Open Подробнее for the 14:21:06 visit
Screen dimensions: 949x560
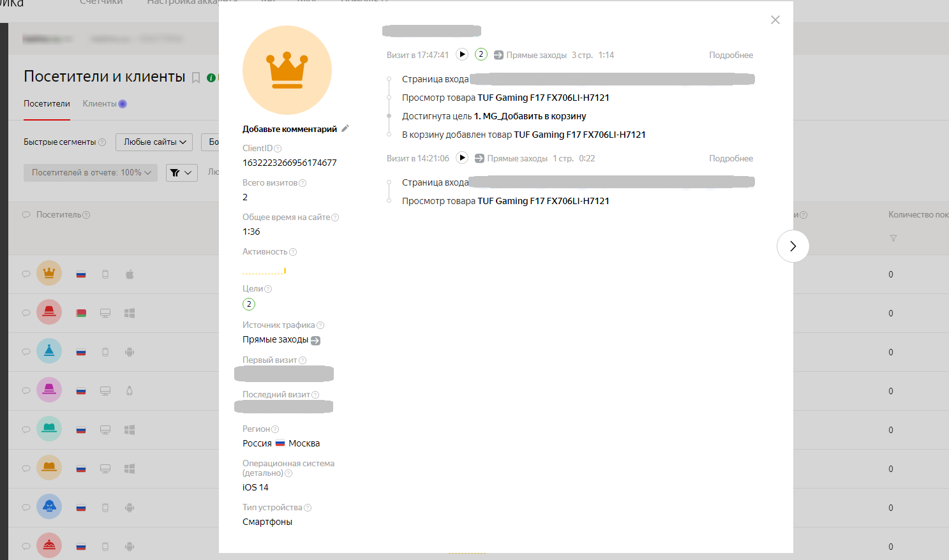pos(731,158)
